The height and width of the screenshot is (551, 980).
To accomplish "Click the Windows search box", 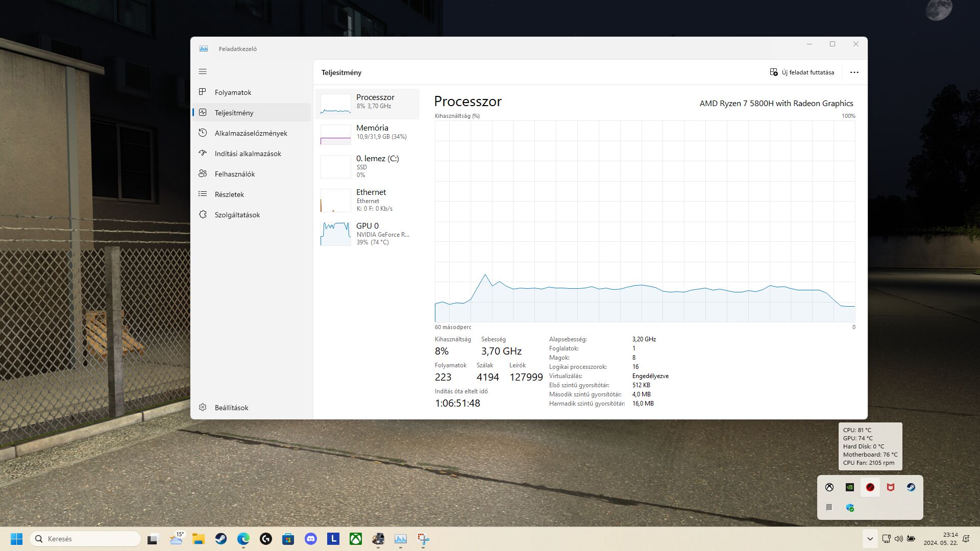I will tap(86, 539).
